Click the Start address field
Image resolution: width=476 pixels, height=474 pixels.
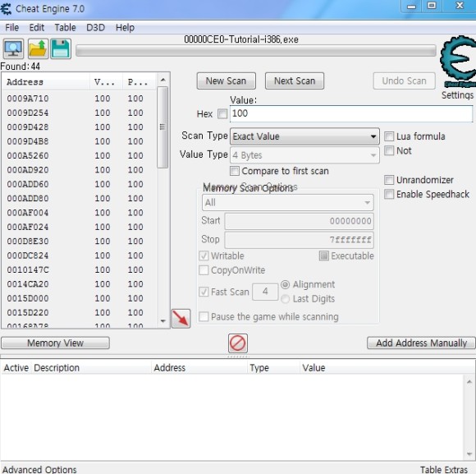point(299,221)
